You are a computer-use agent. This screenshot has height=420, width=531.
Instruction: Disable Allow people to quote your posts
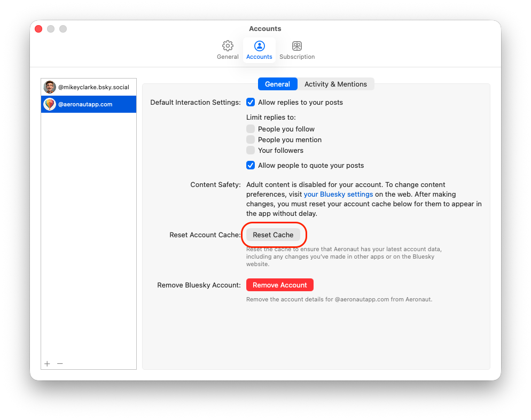pyautogui.click(x=251, y=165)
